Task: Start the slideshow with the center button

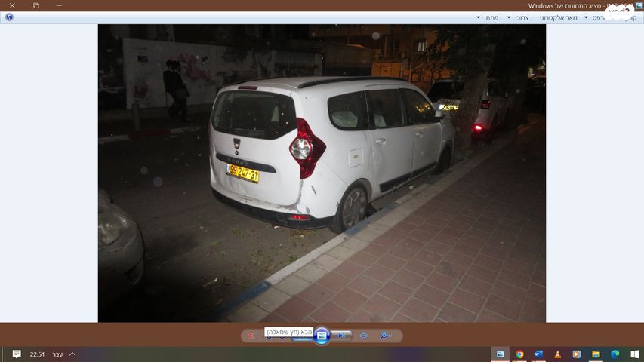Action: [322, 336]
